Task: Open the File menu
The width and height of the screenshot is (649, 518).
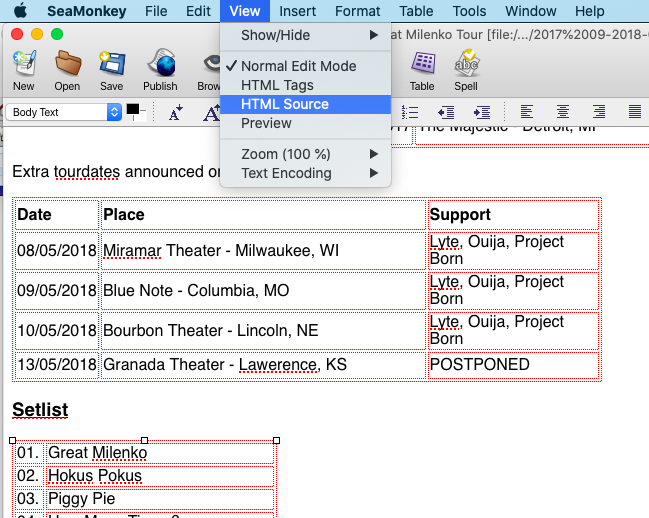Action: (x=156, y=11)
